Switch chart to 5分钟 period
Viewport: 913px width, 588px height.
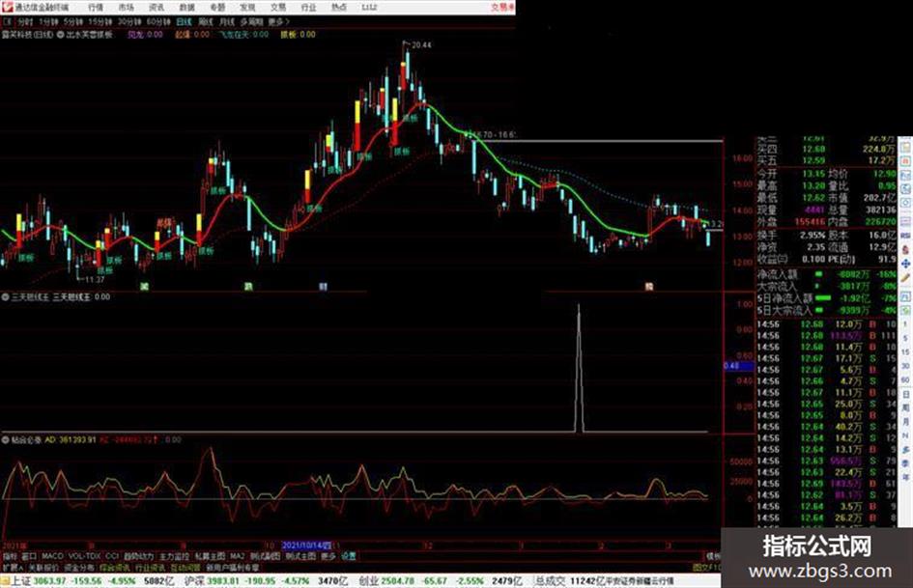tap(73, 22)
